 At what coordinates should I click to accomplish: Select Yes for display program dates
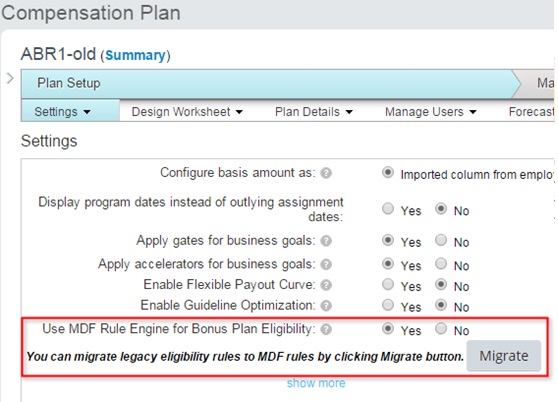388,208
